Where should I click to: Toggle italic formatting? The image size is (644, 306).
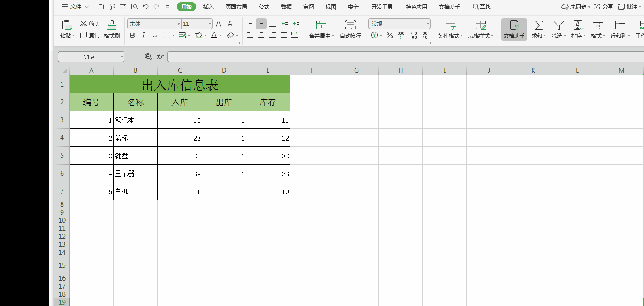point(143,36)
